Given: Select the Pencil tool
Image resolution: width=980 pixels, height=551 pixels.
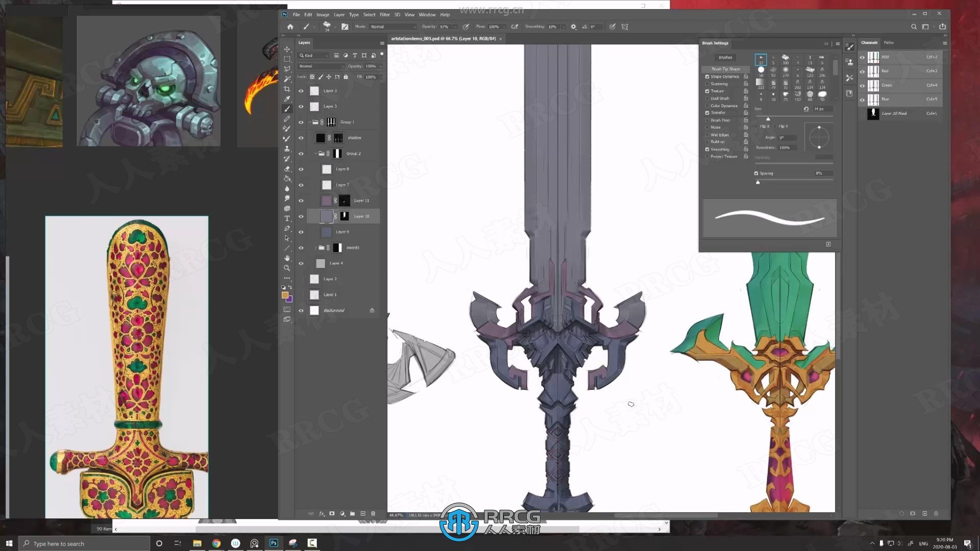Looking at the screenshot, I should click(x=287, y=119).
